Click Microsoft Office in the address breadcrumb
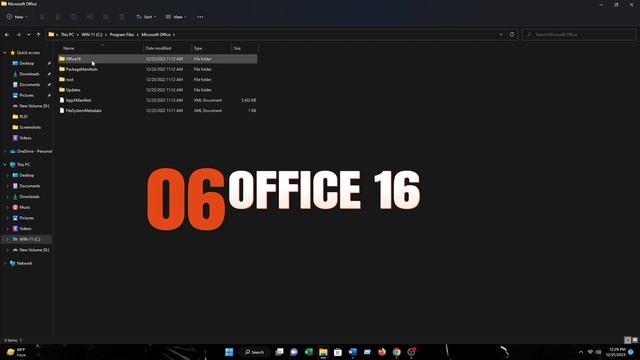 pyautogui.click(x=156, y=35)
